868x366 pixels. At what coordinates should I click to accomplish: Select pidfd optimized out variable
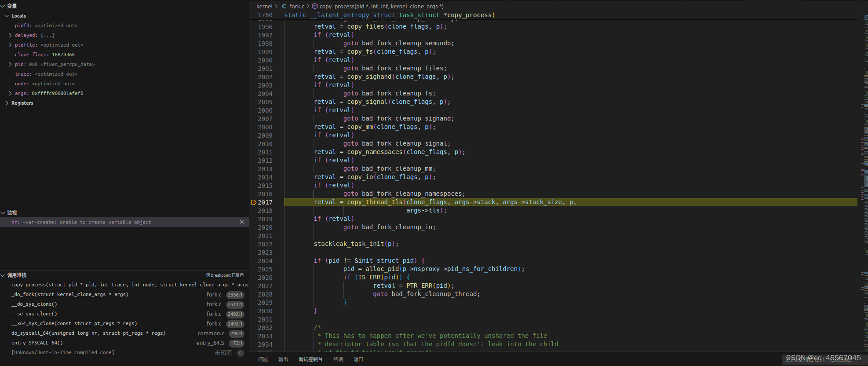click(x=46, y=26)
